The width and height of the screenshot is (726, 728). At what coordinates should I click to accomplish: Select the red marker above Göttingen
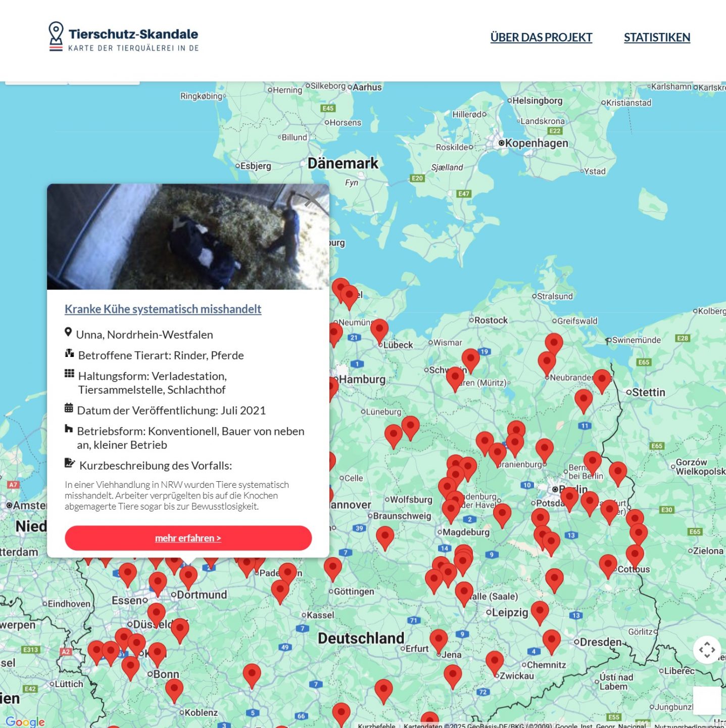(332, 567)
